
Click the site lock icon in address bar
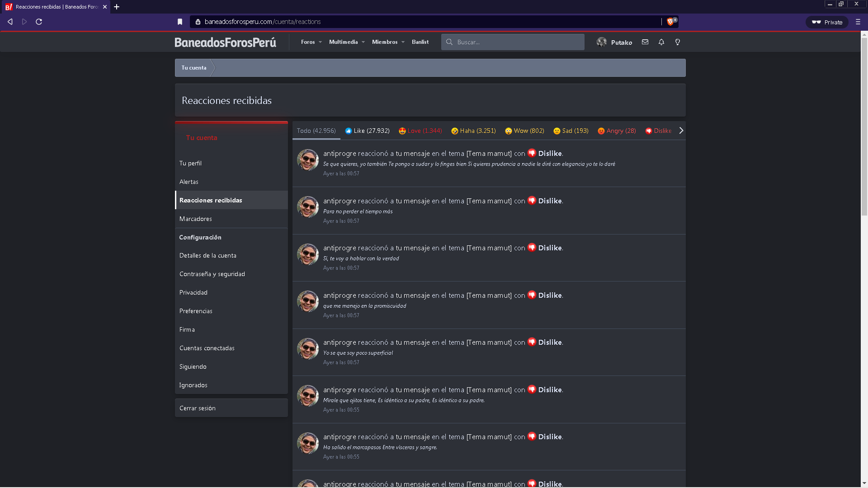point(198,22)
